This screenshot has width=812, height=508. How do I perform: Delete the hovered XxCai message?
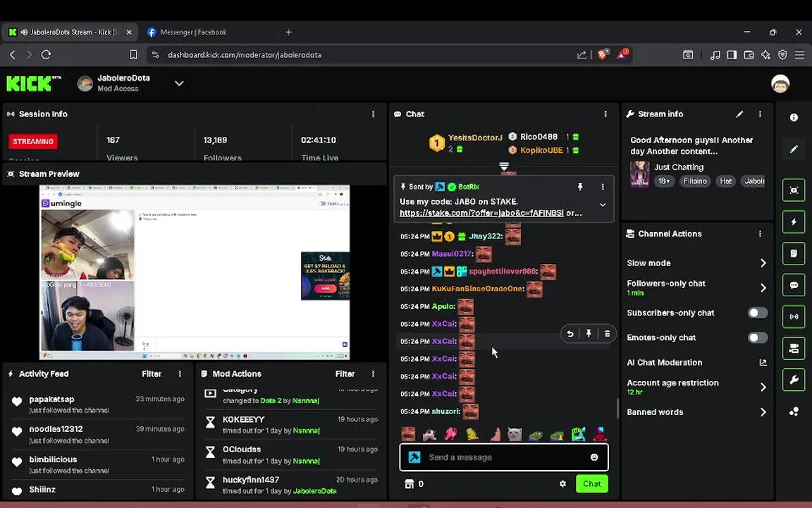(607, 334)
